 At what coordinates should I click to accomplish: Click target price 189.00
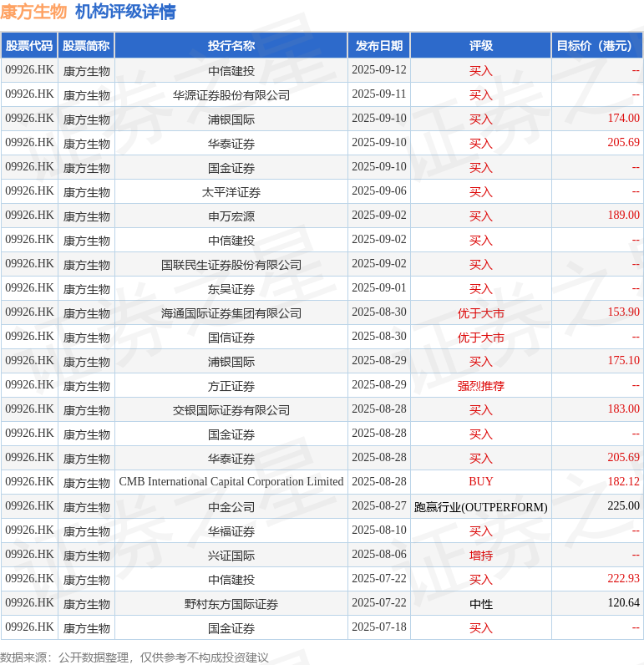click(623, 216)
